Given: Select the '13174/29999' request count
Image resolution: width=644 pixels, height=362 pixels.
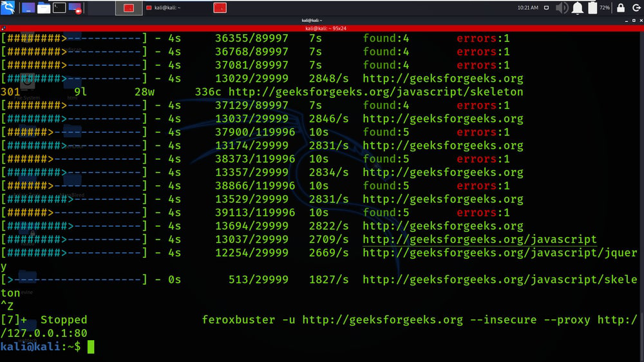Looking at the screenshot, I should pyautogui.click(x=252, y=146).
